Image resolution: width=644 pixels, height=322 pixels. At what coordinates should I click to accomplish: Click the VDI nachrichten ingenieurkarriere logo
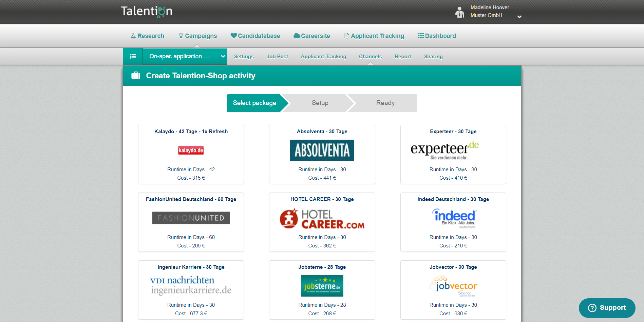point(191,285)
